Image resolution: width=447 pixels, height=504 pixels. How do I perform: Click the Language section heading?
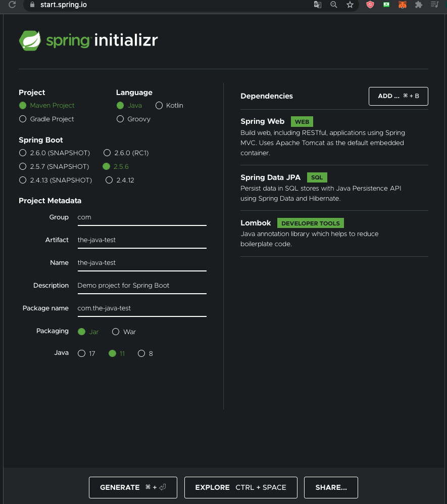click(x=134, y=93)
